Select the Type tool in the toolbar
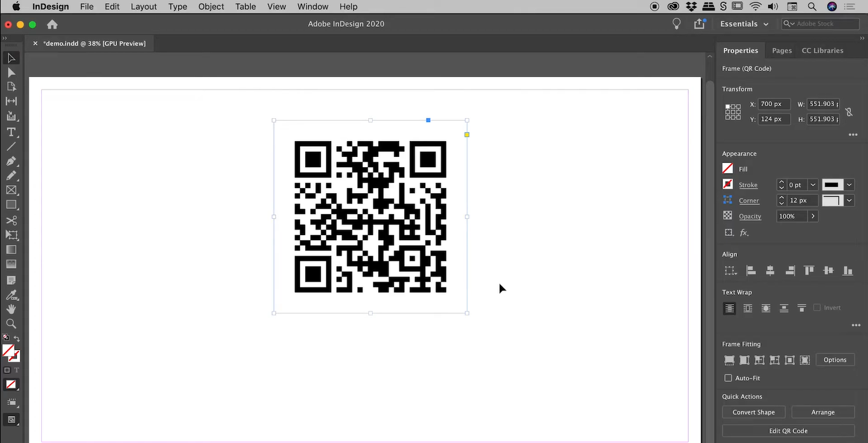The image size is (868, 443). [x=11, y=132]
